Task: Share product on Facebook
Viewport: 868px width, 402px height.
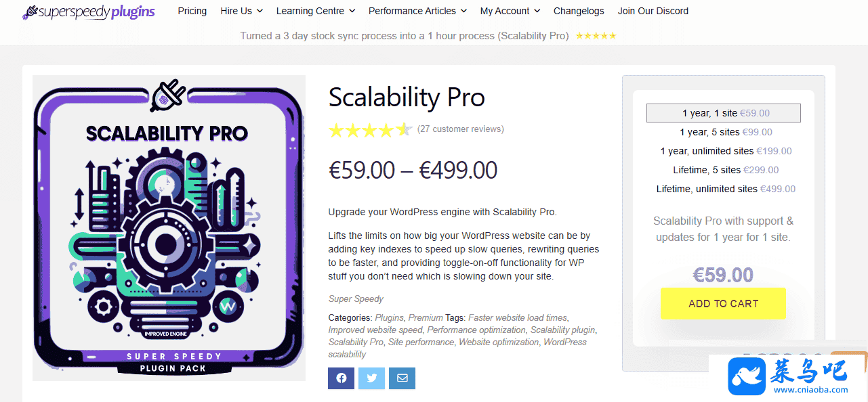Action: click(341, 378)
